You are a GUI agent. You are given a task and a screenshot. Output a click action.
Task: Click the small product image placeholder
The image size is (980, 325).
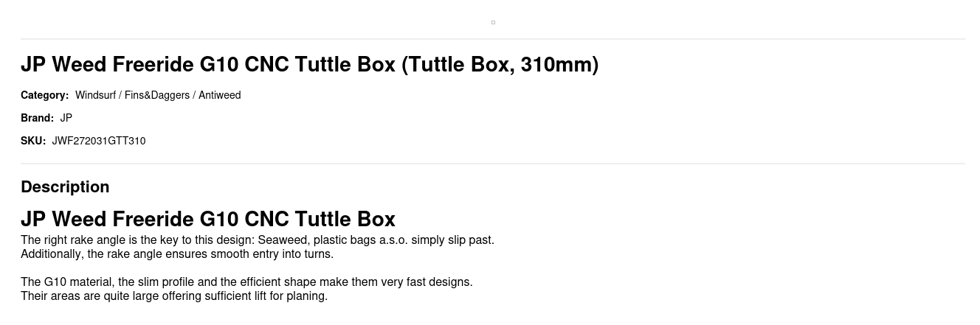tap(493, 22)
